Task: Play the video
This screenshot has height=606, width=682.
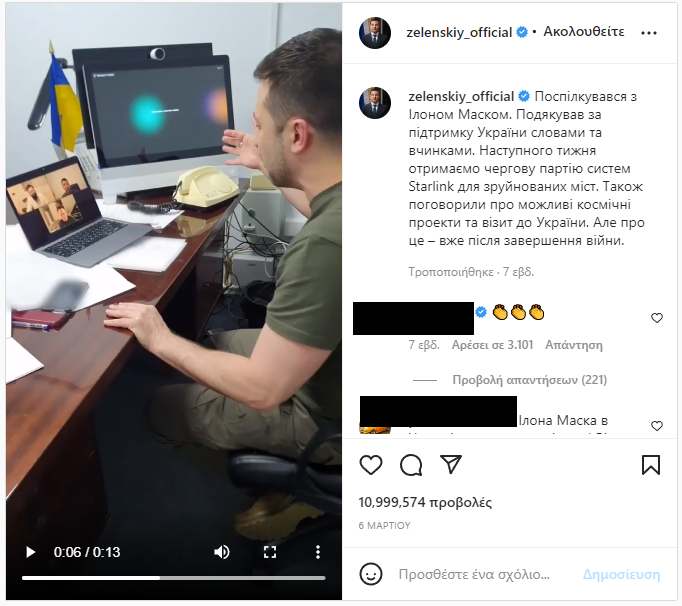Action: (30, 552)
